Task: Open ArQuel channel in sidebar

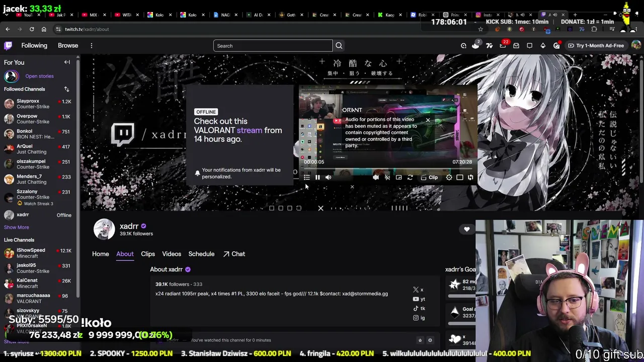Action: coord(38,149)
